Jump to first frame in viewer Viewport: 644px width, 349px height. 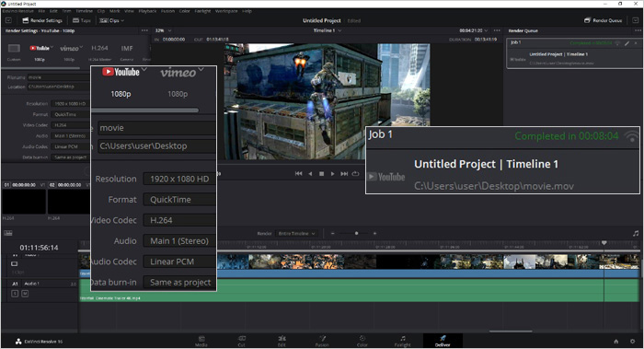point(299,174)
